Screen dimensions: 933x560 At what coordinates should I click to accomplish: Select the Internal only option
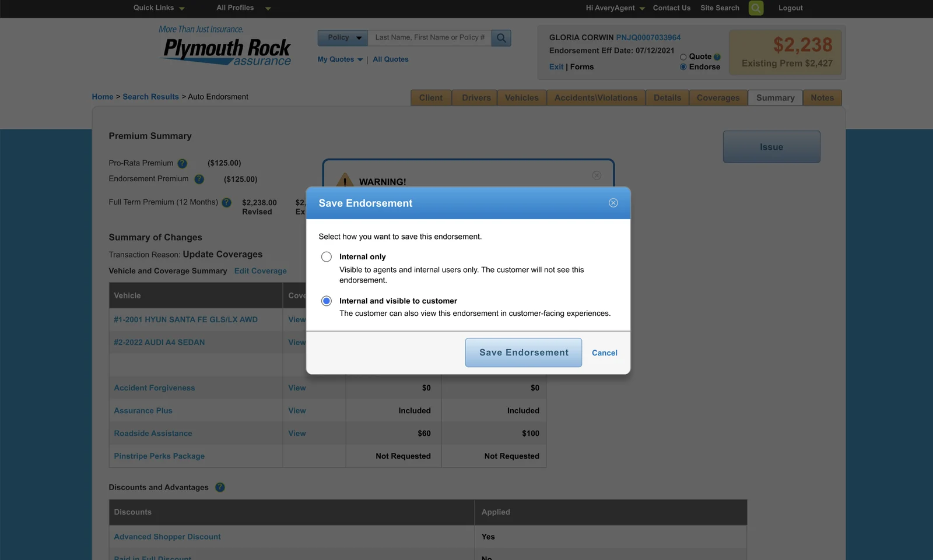327,257
